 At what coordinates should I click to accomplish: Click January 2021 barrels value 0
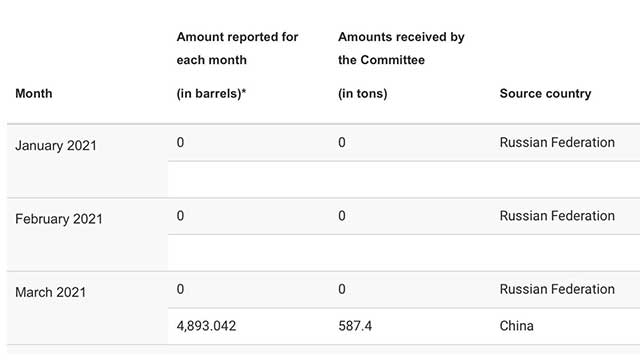point(180,142)
